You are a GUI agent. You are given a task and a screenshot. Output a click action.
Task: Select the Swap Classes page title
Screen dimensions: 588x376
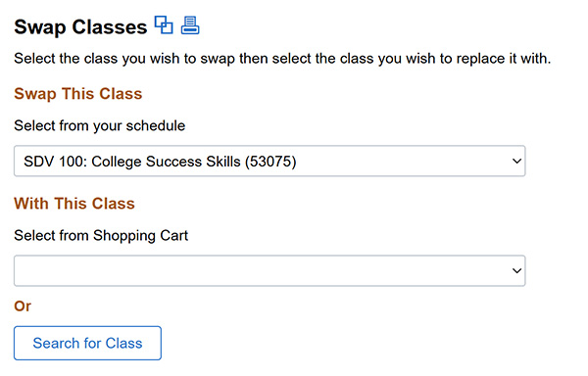click(80, 27)
